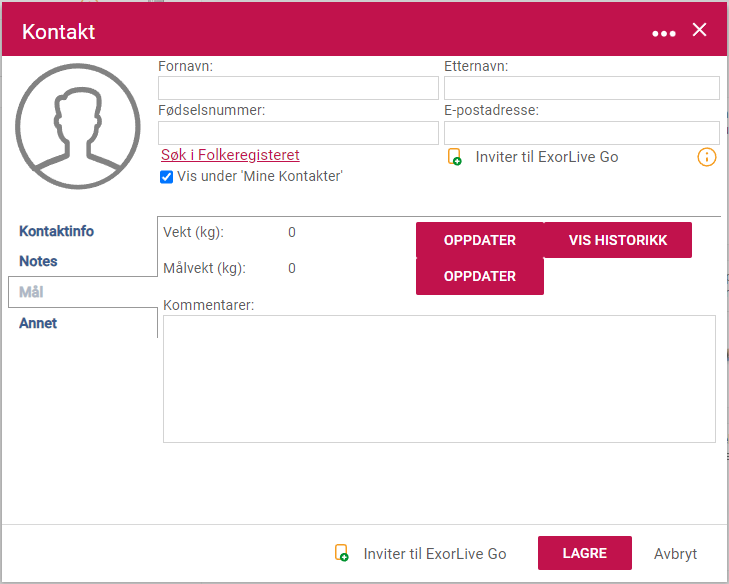Image resolution: width=729 pixels, height=584 pixels.
Task: Click inside the Kommentarer text area
Action: click(439, 379)
